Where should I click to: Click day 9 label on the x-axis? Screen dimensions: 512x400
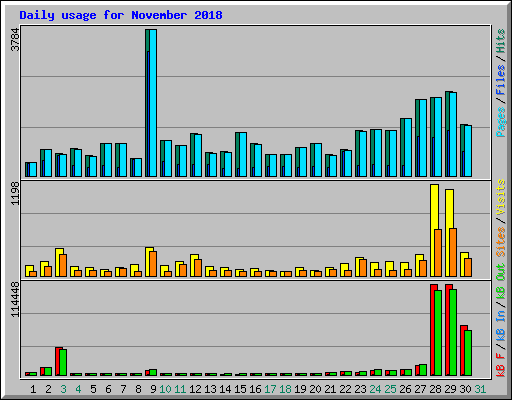click(153, 389)
